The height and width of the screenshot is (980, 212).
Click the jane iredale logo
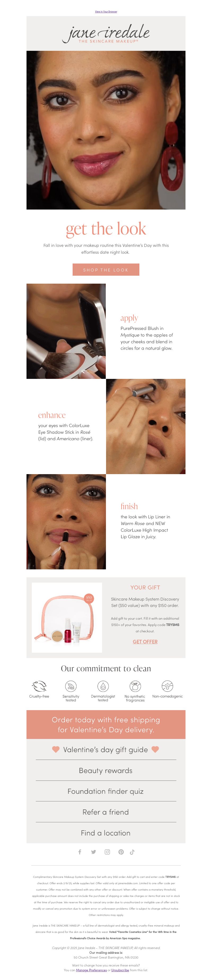point(106,34)
